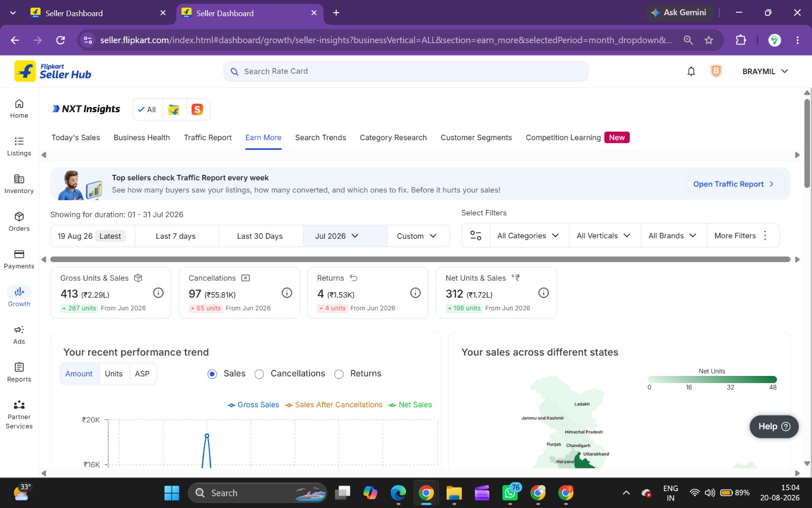Open the Custom date range dropdown
This screenshot has width=812, height=508.
pyautogui.click(x=417, y=236)
